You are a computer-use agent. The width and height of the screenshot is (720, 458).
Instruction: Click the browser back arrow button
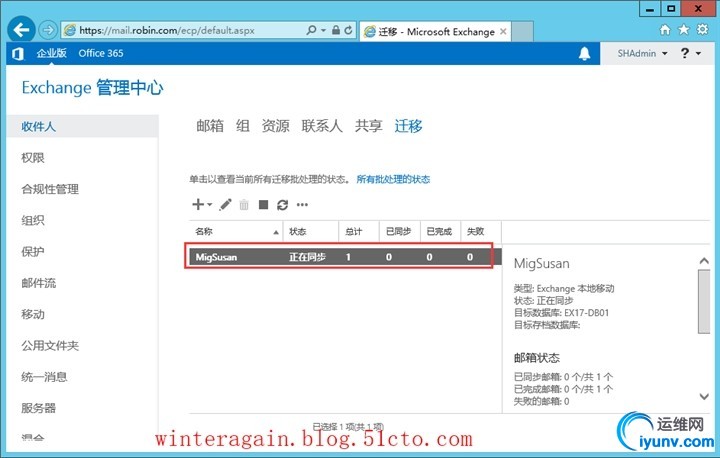[x=22, y=30]
